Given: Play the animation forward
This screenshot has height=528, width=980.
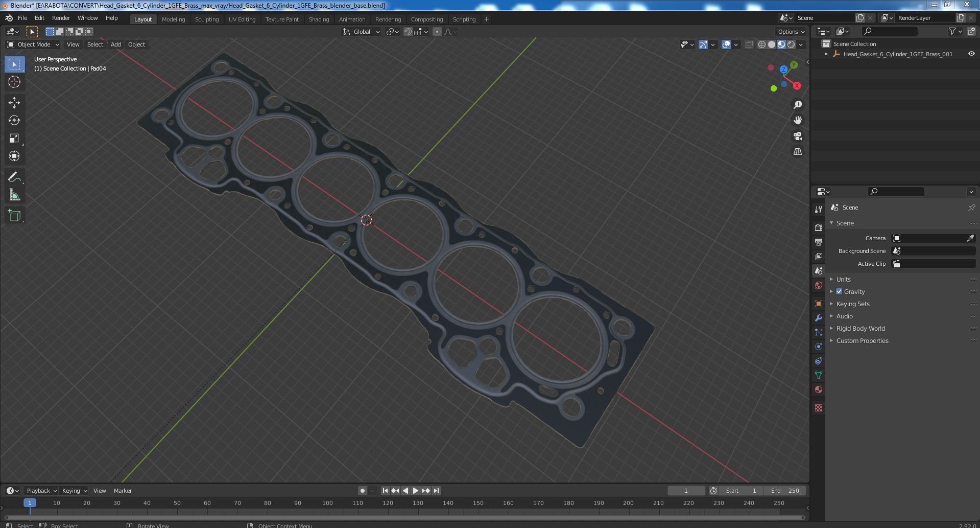Looking at the screenshot, I should (x=416, y=491).
